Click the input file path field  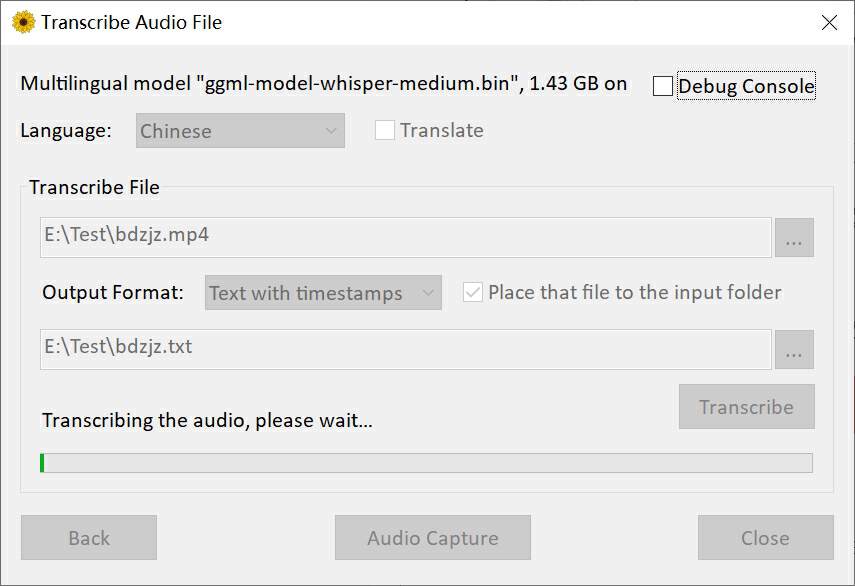(405, 237)
